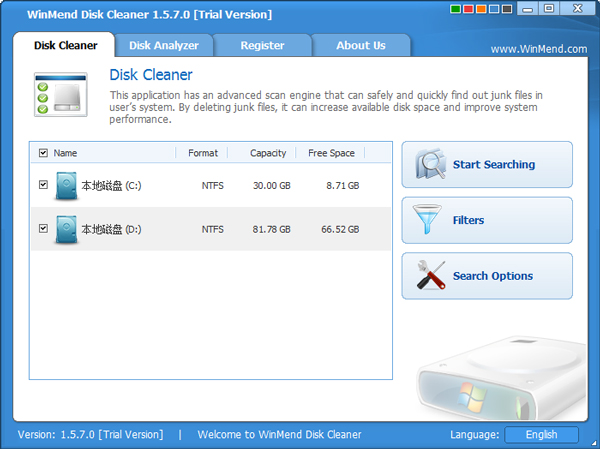600x449 pixels.
Task: Click the D: drive disk icon
Action: pos(66,230)
